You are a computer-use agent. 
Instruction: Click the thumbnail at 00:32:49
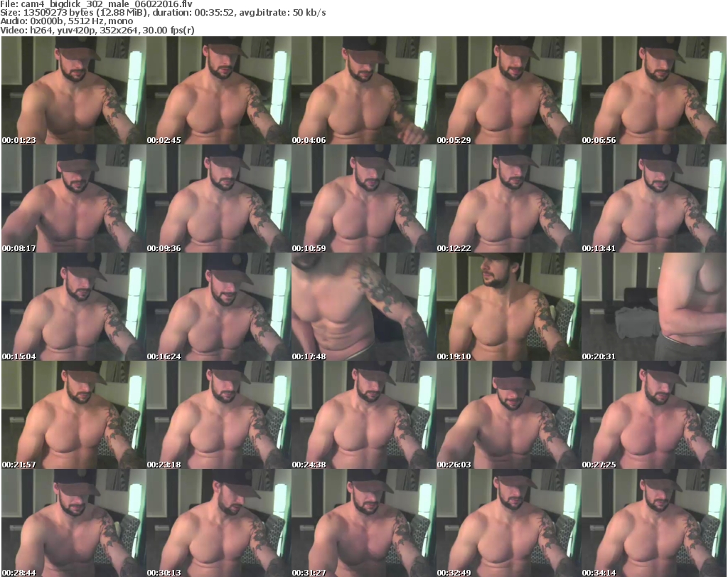coord(509,523)
